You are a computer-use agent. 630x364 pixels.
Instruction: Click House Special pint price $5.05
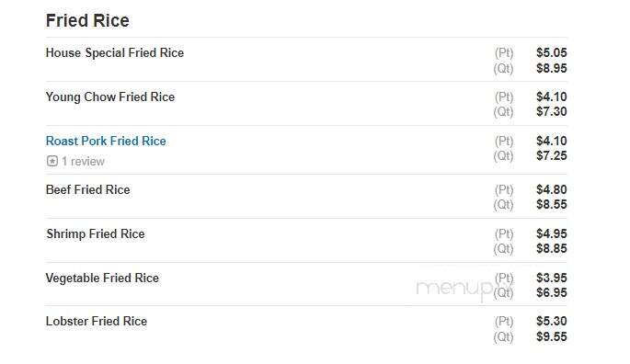point(551,52)
